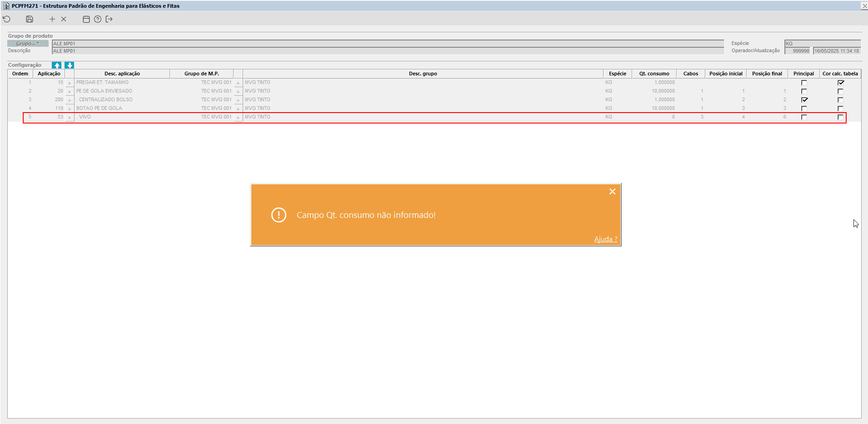Viewport: 868px width, 424px height.
Task: Open the Ajuda ? help link
Action: tap(606, 239)
